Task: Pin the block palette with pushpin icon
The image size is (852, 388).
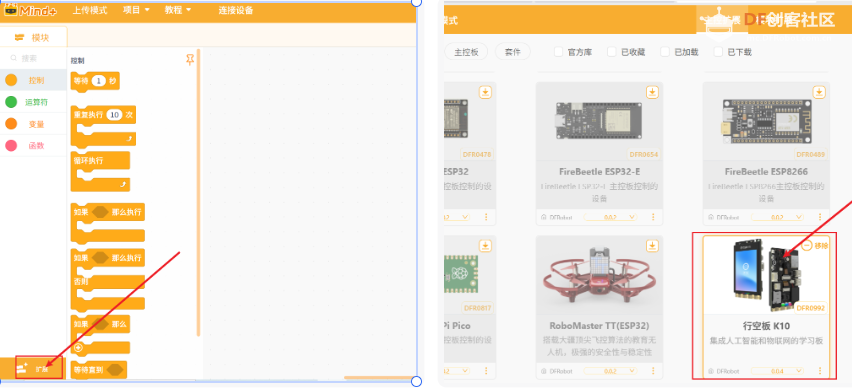Action: 190,60
